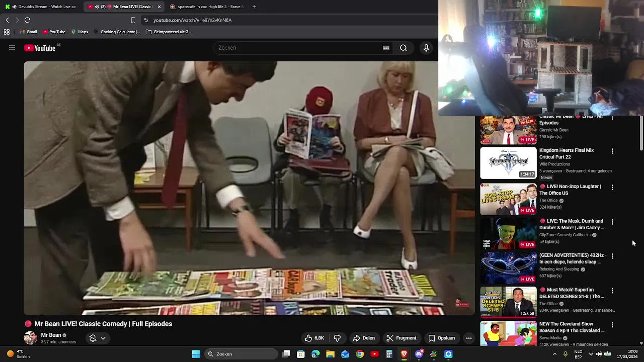This screenshot has width=644, height=362.
Task: Dislike the video with thumbs down
Action: point(338,338)
